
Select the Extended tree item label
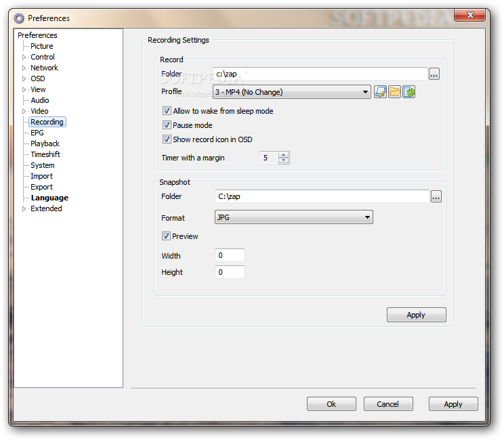coord(46,208)
